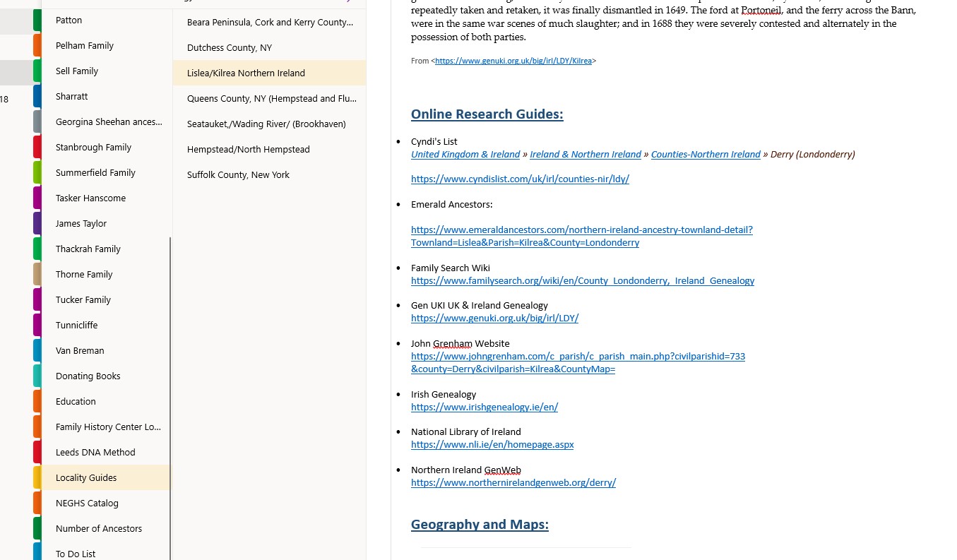This screenshot has width=957, height=560.
Task: Click the "United Kingdom & Ireland" link
Action: pos(465,154)
